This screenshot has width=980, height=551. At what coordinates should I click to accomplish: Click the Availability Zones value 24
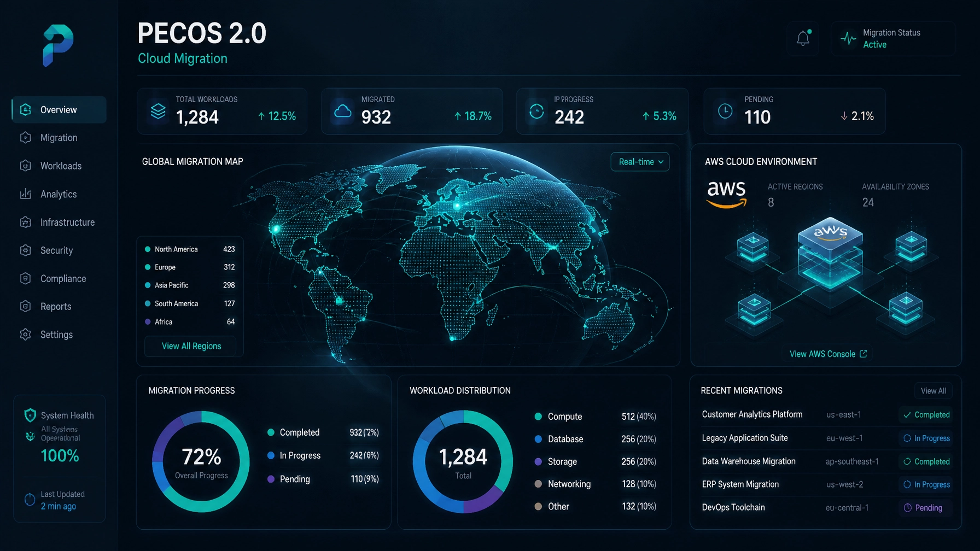click(x=868, y=202)
